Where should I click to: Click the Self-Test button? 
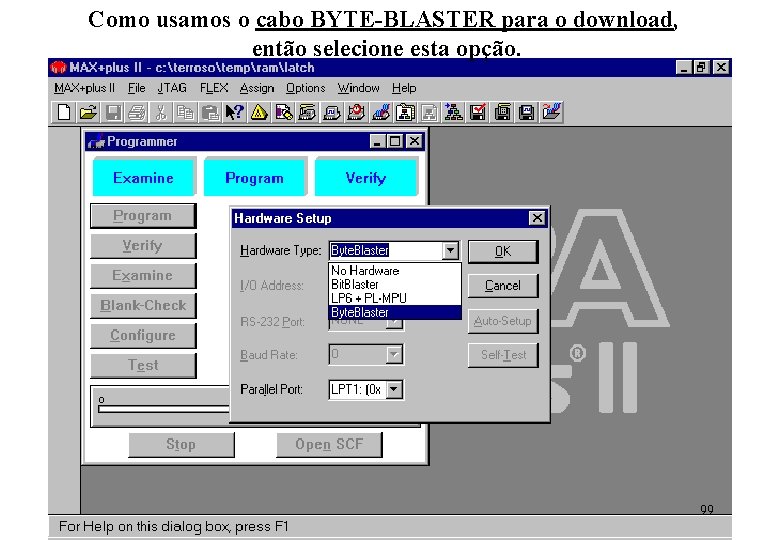pos(503,355)
